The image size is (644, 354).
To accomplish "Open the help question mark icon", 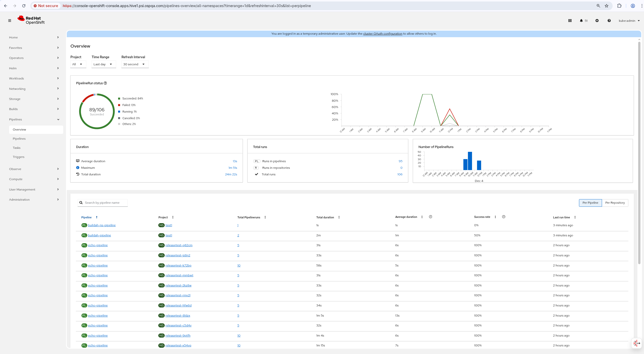I will [609, 21].
